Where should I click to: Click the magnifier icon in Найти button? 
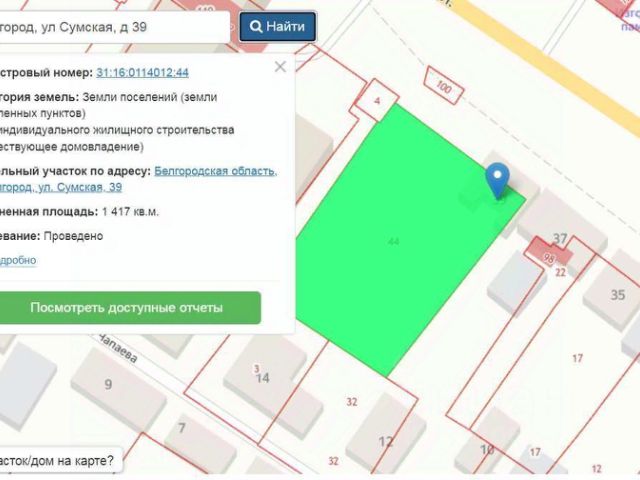pos(256,27)
